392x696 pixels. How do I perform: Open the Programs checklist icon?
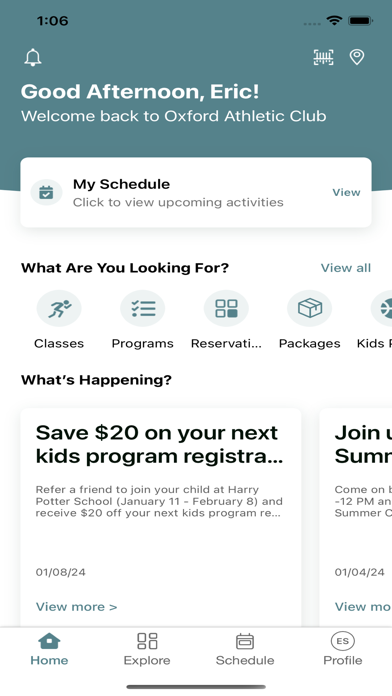pos(143,308)
